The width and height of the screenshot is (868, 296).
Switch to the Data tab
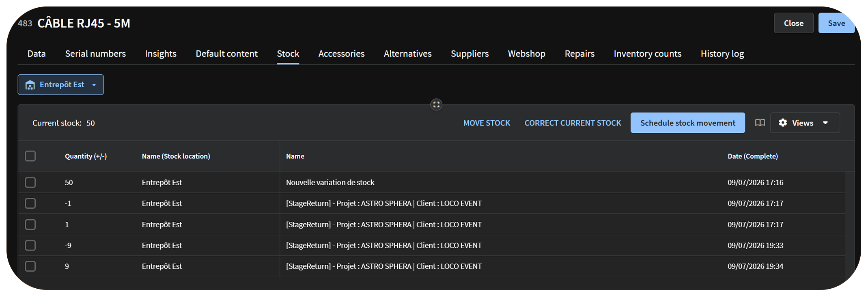click(x=37, y=54)
